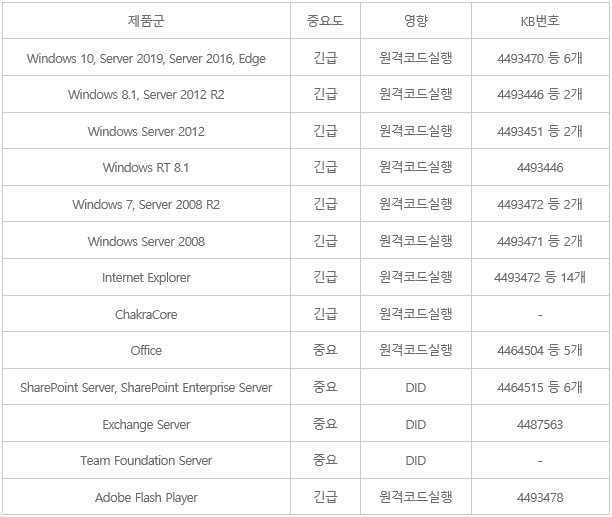Click the "KB번호" column header
Viewport: 612px width, 517px height.
539,20
